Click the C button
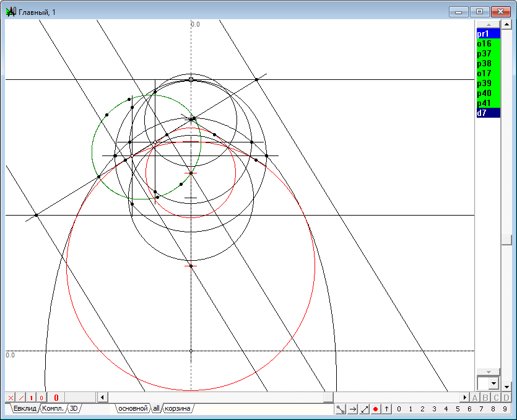The width and height of the screenshot is (517, 420). click(496, 398)
